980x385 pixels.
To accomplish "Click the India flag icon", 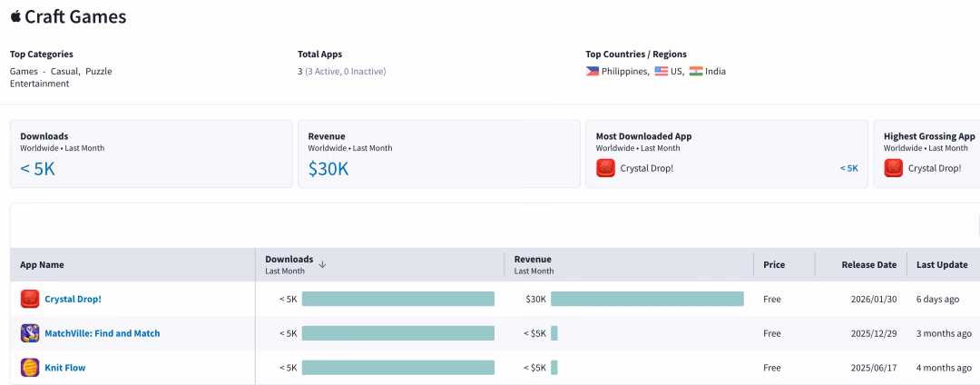I will coord(696,71).
